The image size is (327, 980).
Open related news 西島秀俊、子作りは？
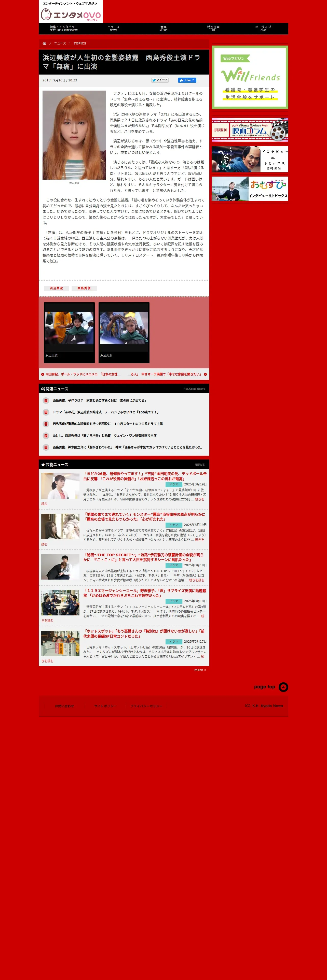coord(99,401)
